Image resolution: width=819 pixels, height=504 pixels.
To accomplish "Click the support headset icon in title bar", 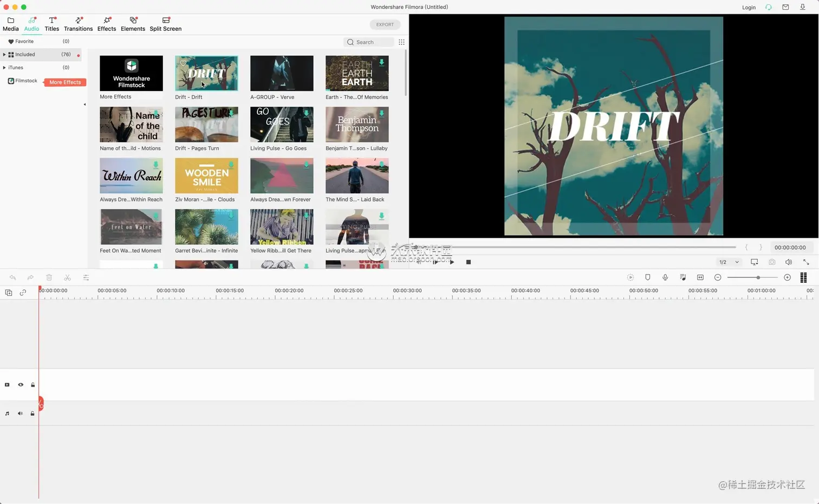I will point(768,7).
